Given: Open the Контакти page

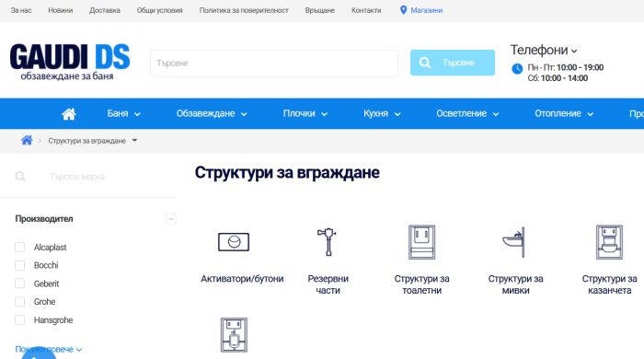Looking at the screenshot, I should pos(366,10).
